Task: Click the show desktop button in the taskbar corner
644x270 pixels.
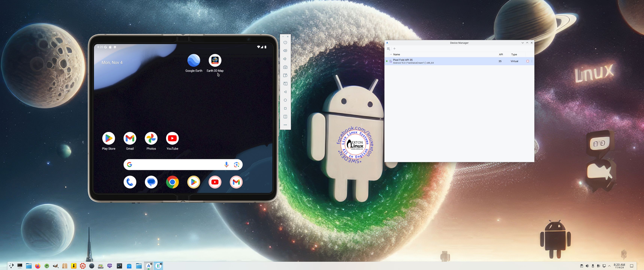Action: click(631, 266)
